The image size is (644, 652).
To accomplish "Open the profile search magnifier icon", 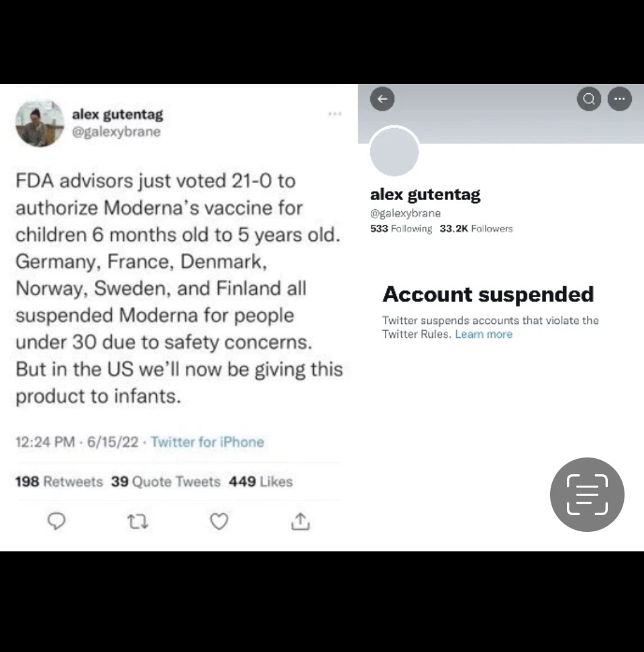I will tap(588, 99).
